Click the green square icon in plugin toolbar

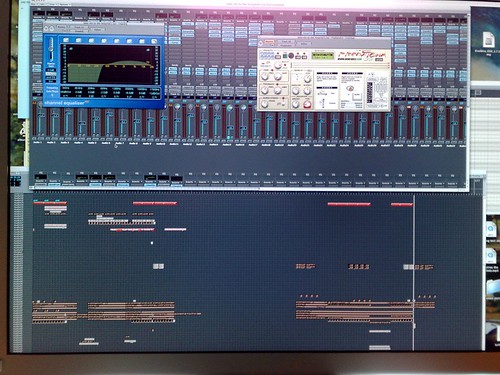pos(285,56)
